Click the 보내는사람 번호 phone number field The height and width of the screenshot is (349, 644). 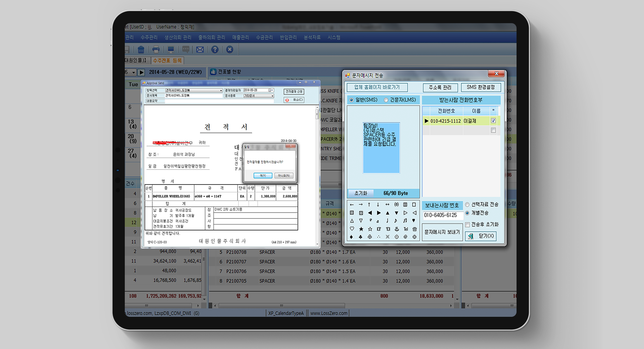click(x=443, y=215)
